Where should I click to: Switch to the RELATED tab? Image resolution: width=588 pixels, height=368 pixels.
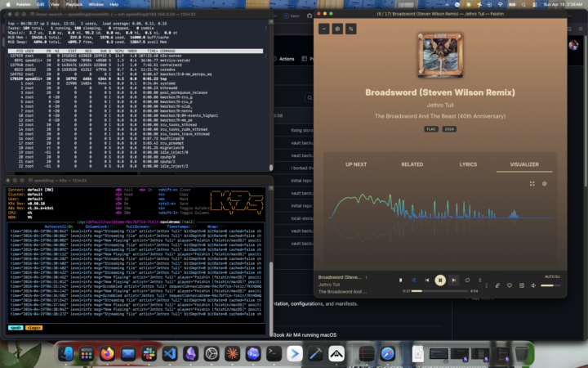pyautogui.click(x=412, y=164)
